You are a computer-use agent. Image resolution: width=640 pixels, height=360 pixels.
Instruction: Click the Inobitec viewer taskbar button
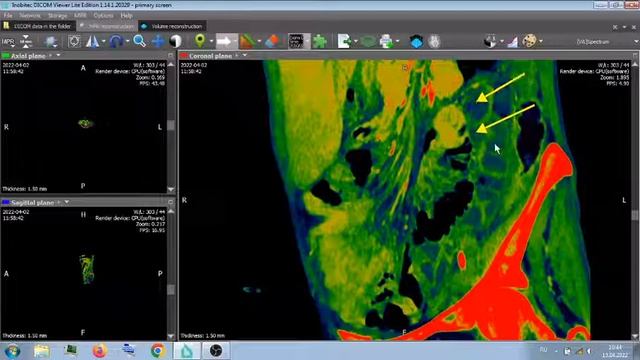coord(187,351)
